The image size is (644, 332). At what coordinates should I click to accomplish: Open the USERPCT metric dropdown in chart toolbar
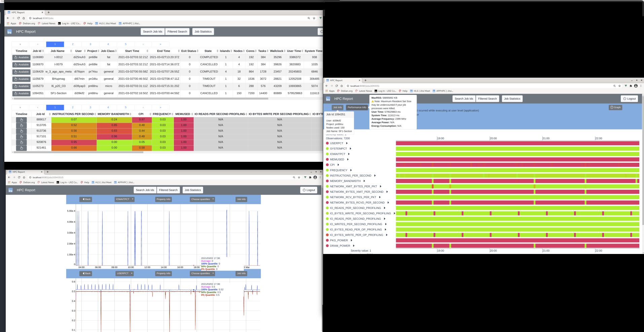(124, 273)
